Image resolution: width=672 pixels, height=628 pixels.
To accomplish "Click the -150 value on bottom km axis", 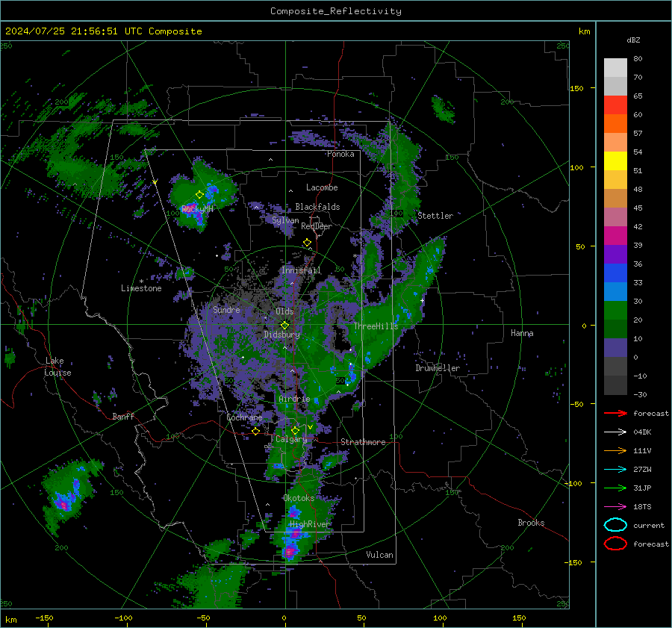I will [44, 618].
